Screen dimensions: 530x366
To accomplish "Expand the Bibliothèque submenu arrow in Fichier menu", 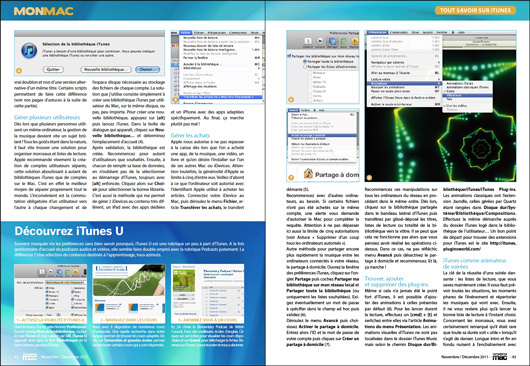I will pos(259,68).
